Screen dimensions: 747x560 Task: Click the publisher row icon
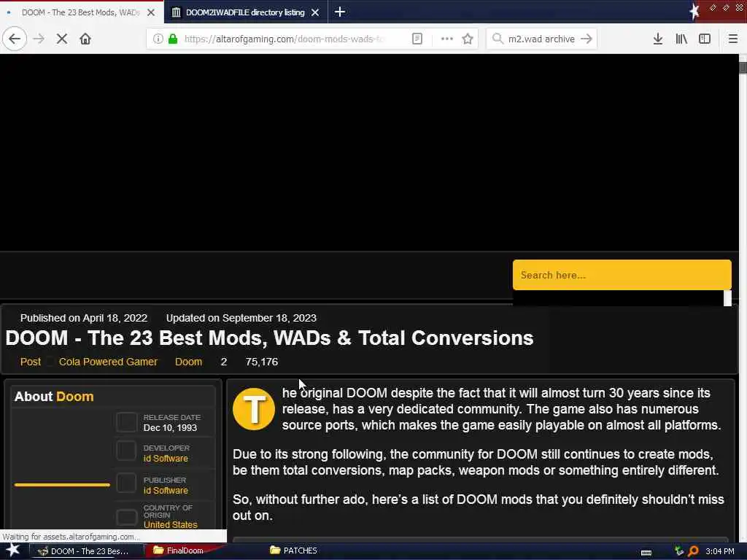point(127,483)
